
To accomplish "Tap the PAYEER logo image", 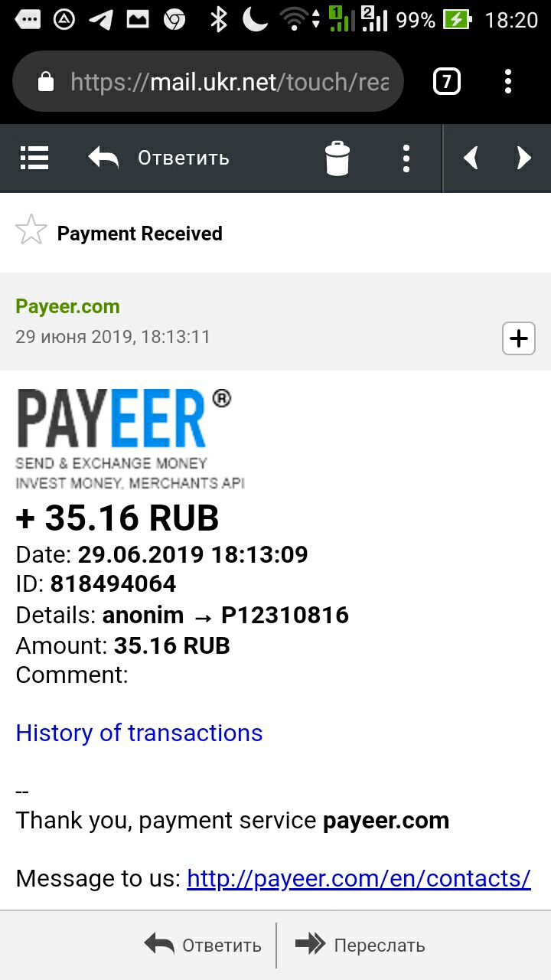I will (124, 439).
